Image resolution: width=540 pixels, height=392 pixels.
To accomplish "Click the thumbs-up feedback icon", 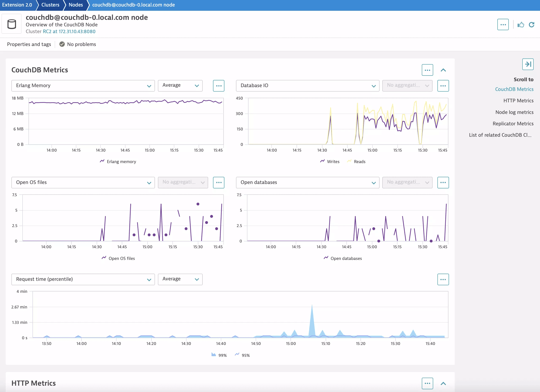I will coord(521,25).
